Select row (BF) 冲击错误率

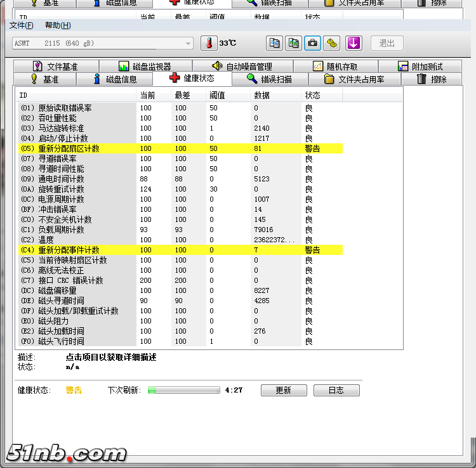click(x=180, y=209)
